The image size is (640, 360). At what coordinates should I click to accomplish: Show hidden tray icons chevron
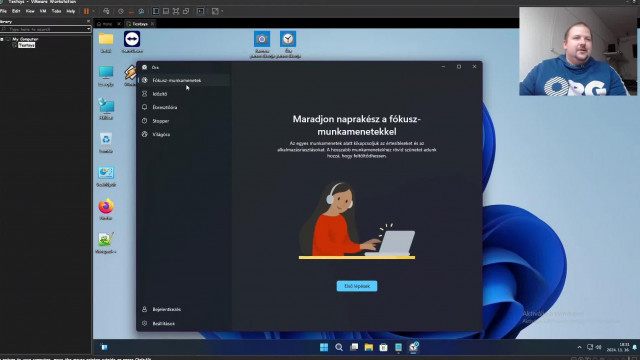[579, 347]
